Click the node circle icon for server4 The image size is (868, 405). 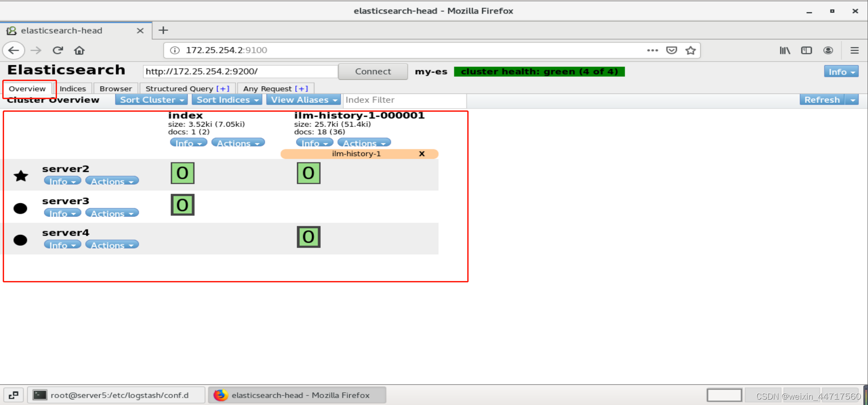20,240
